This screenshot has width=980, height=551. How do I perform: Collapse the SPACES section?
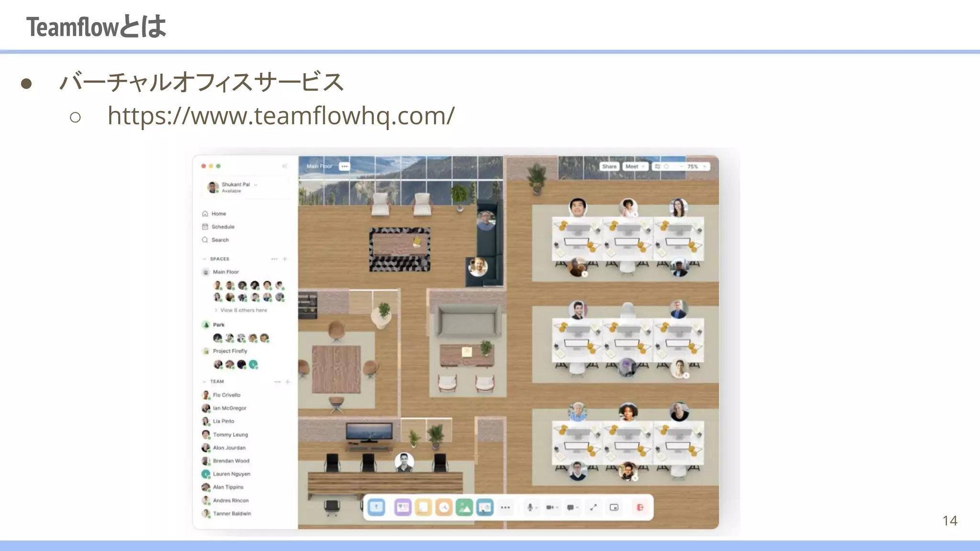click(204, 259)
